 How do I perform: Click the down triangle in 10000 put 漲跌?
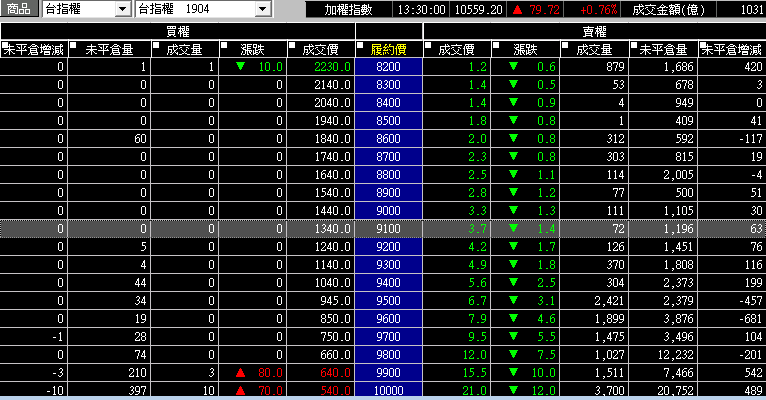pyautogui.click(x=513, y=390)
